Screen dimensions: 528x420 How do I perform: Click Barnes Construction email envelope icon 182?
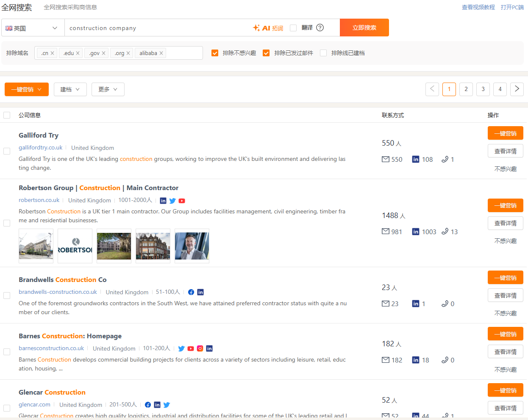pyautogui.click(x=386, y=360)
